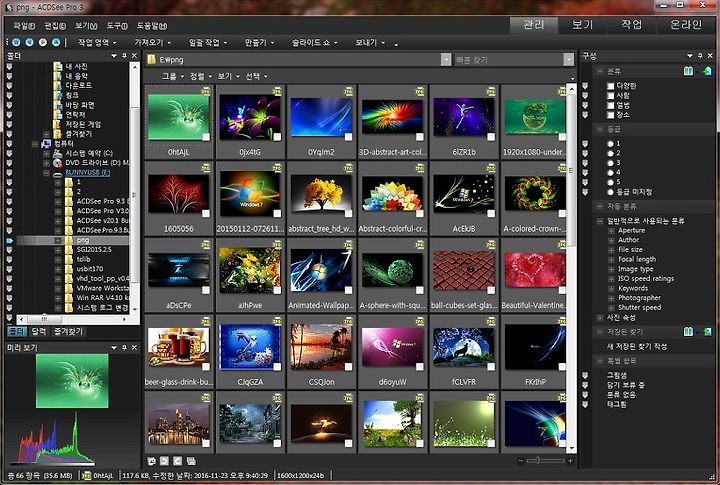Open the 그룹 dropdown above the thumbnails
The width and height of the screenshot is (720, 485).
click(172, 76)
